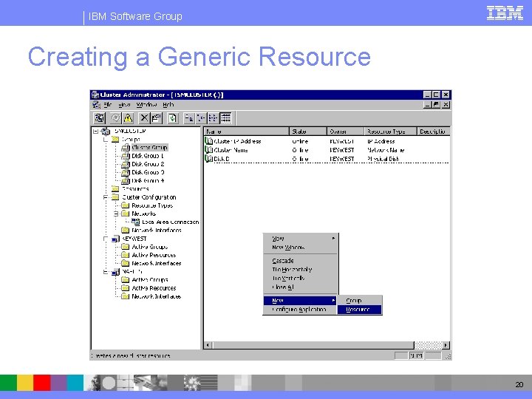This screenshot has height=399, width=532.
Task: Click the document icon beside File menu
Action: tap(96, 105)
